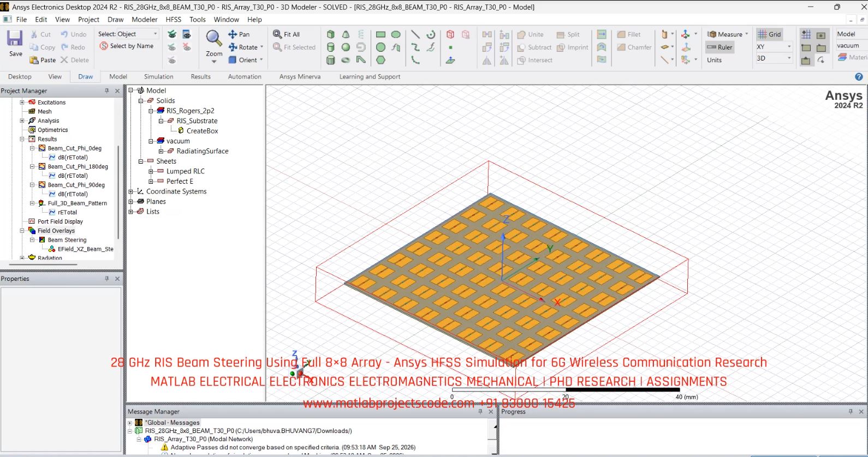
Task: Toggle the Ruler display
Action: [720, 47]
